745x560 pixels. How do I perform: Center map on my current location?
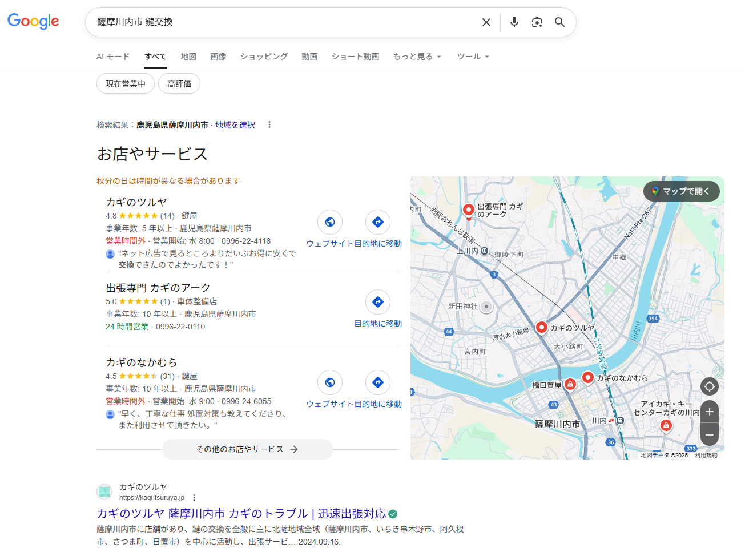tap(709, 386)
